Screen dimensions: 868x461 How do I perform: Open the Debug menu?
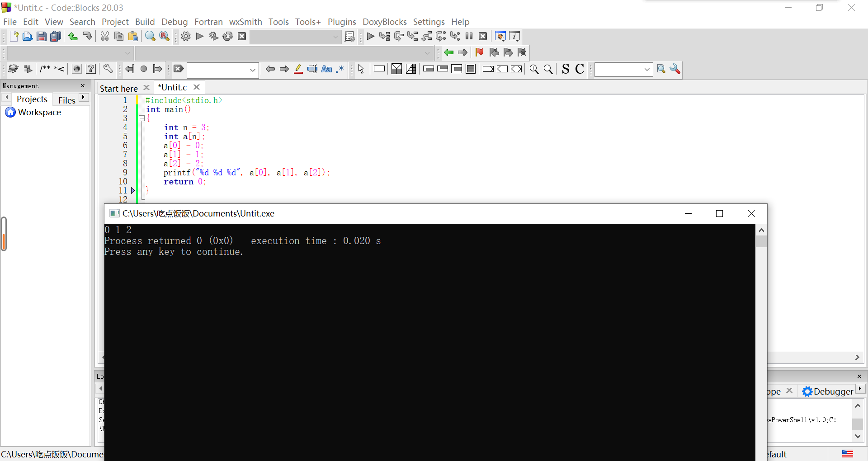click(x=175, y=22)
